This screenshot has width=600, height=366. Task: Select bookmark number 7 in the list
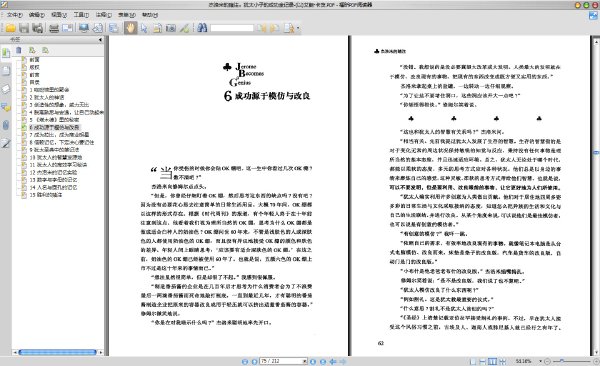(x=59, y=134)
